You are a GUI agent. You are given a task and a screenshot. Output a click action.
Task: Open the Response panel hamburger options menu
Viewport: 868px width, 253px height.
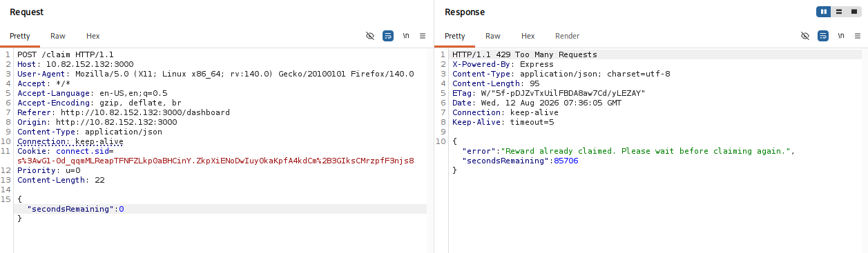coord(858,36)
